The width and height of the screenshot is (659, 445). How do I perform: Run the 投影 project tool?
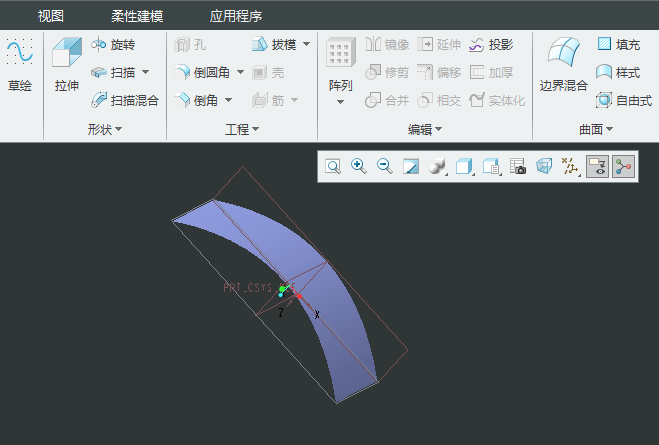coord(491,45)
